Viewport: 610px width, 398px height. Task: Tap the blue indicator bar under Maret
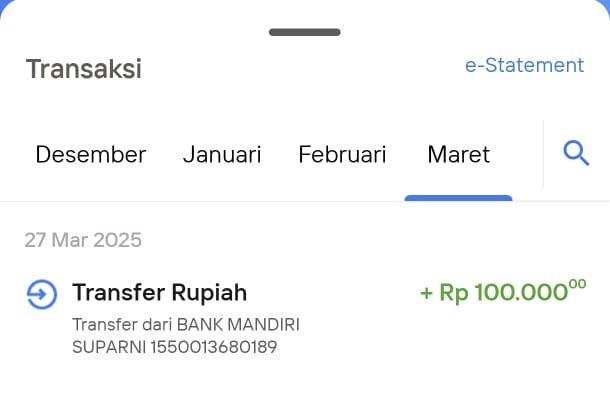click(x=458, y=198)
